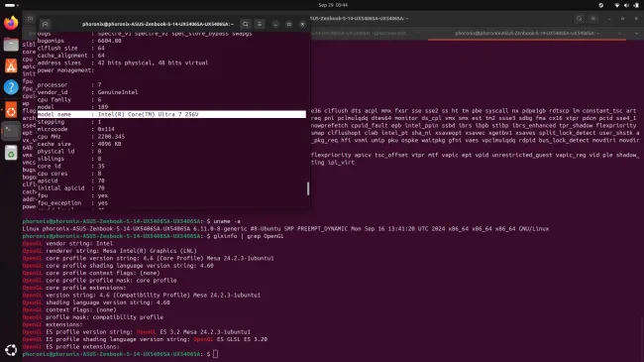Select the Terminal icon in the dock
The width and height of the screenshot is (644, 362).
11,131
